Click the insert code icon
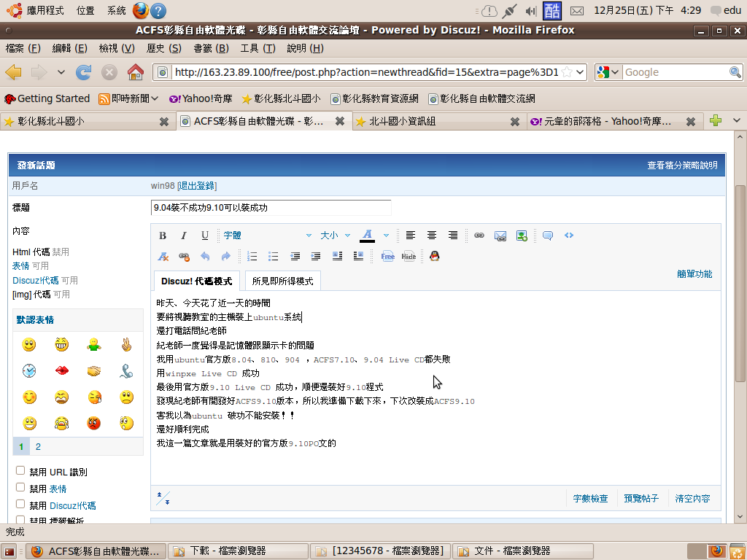This screenshot has width=747, height=560. pyautogui.click(x=569, y=236)
